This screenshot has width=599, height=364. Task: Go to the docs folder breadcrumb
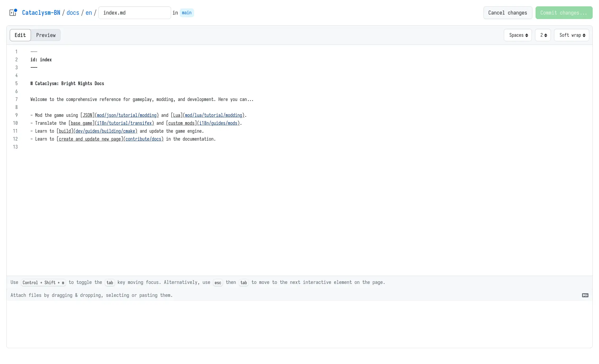point(73,13)
